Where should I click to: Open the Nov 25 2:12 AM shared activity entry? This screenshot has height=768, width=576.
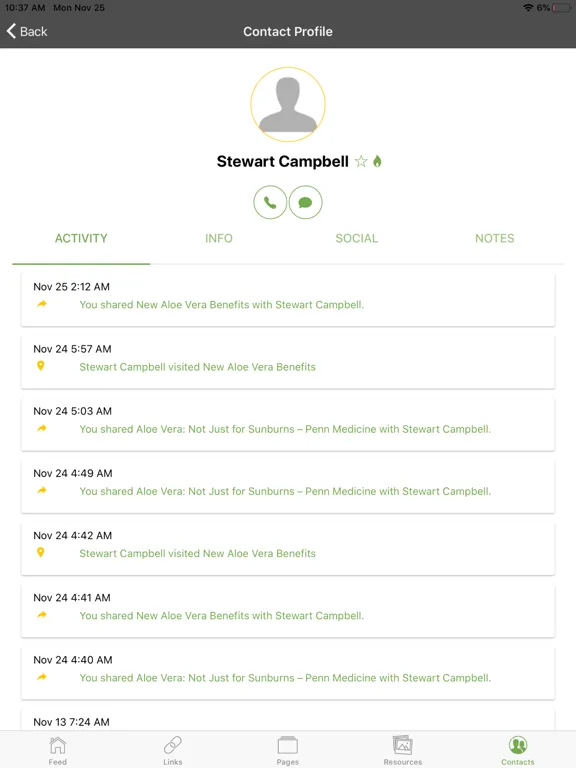(x=288, y=299)
